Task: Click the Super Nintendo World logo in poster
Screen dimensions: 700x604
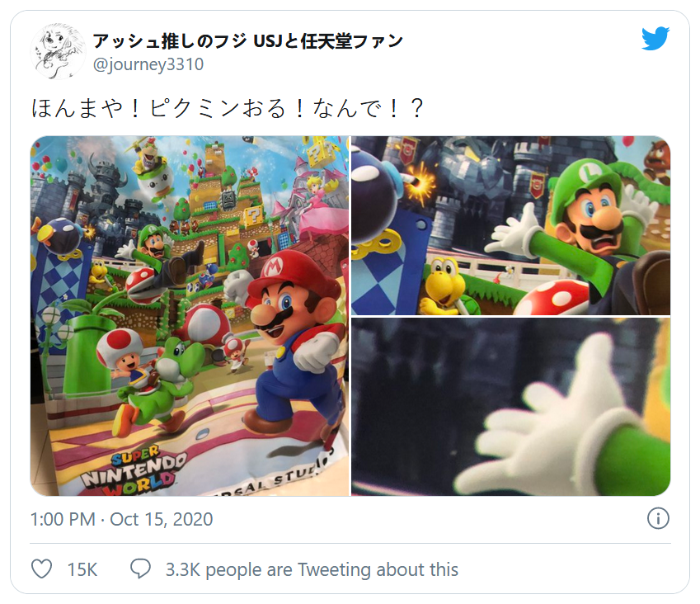Action: click(x=133, y=472)
